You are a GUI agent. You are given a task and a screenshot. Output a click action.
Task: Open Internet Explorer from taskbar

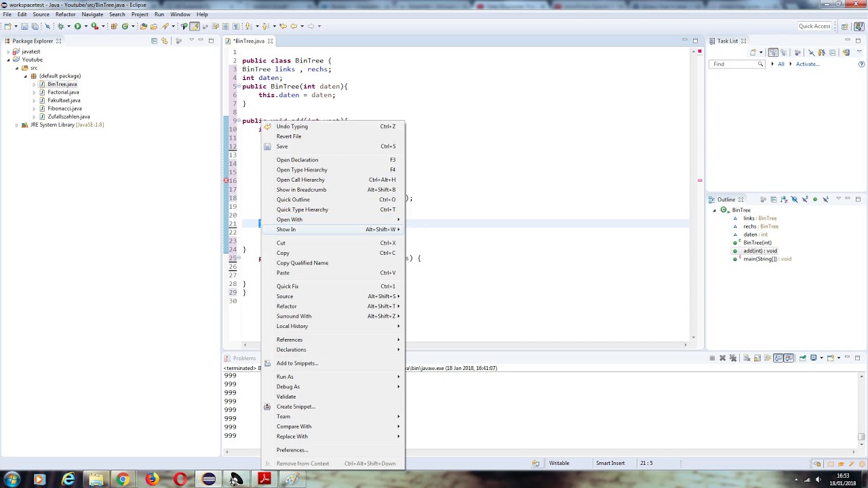pos(68,480)
